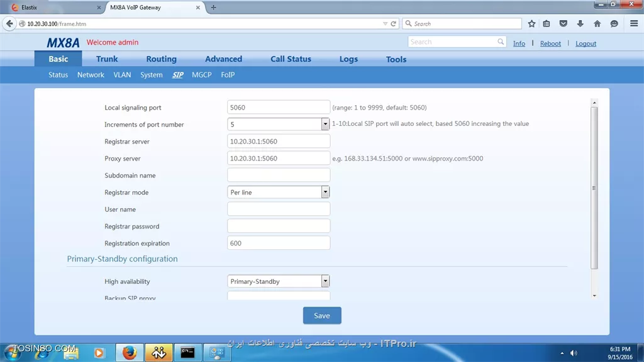Click the Info link
The width and height of the screenshot is (644, 362).
coord(519,43)
